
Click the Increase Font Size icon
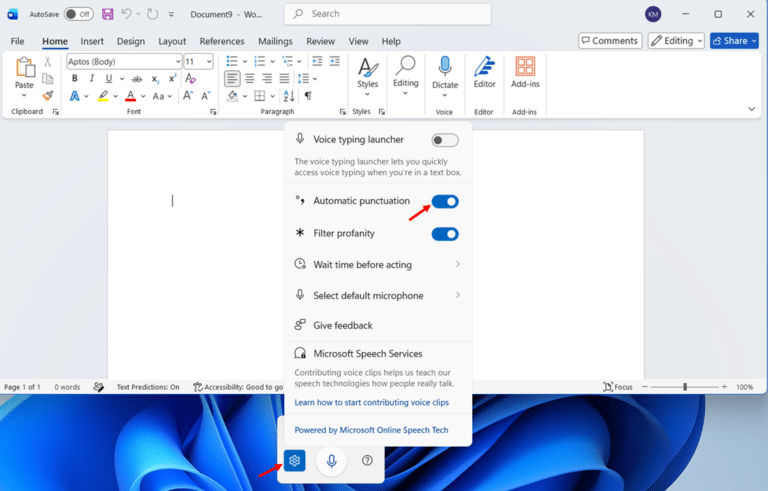pyautogui.click(x=188, y=96)
